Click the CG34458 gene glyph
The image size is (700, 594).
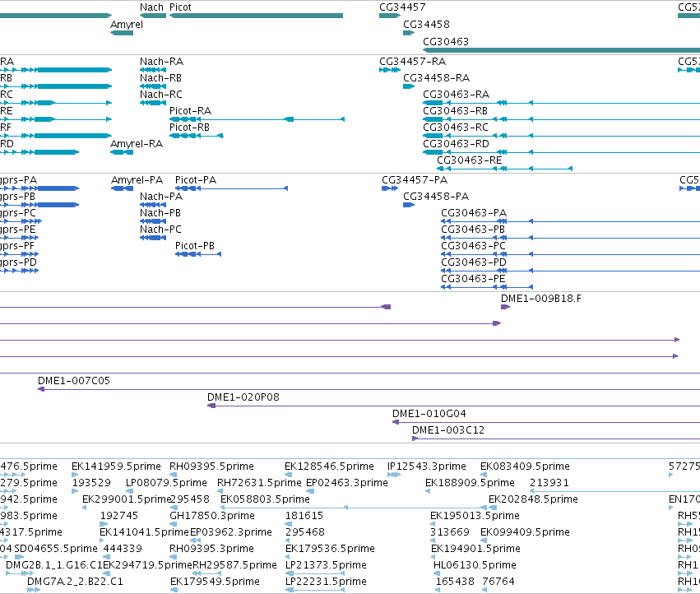(409, 33)
